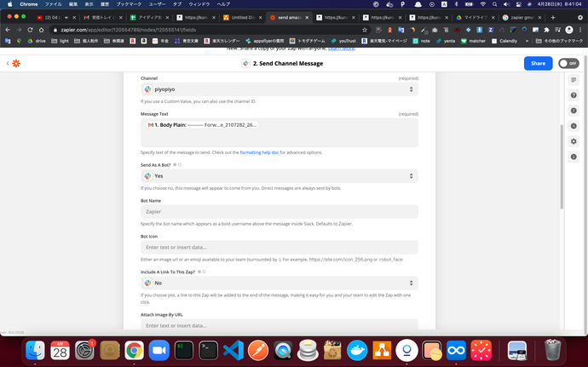
Task: Select first radio next to Include A Link
Action: click(199, 272)
